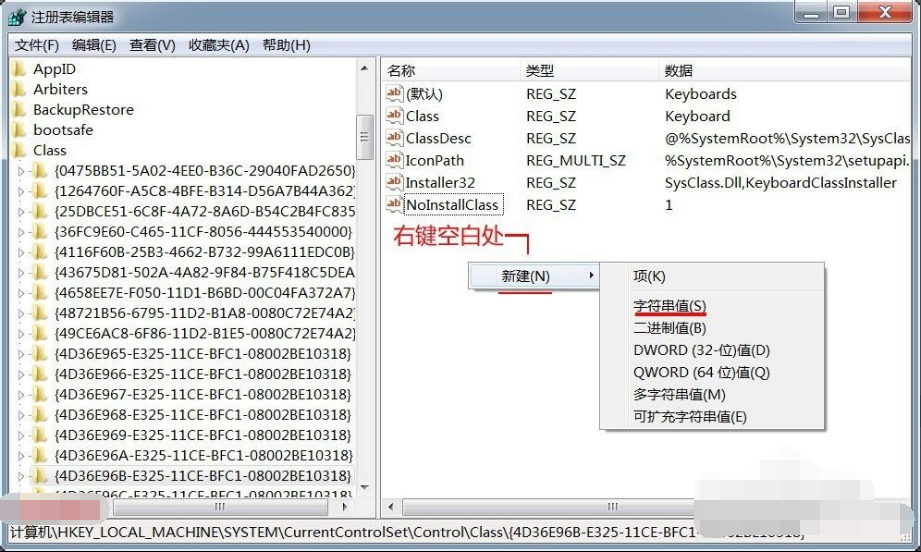This screenshot has height=552, width=921.
Task: Click the value pane scroll left arrow
Action: [391, 507]
